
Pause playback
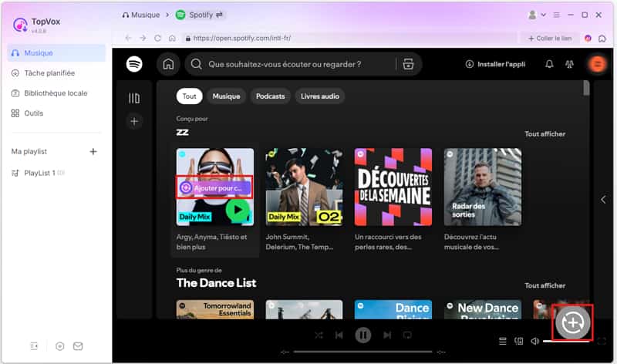362,335
